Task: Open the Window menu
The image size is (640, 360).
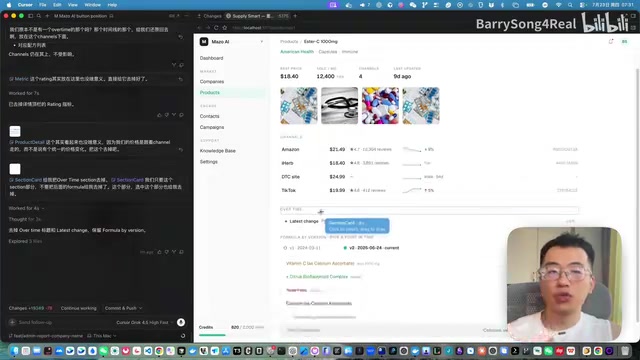Action: tap(93, 5)
